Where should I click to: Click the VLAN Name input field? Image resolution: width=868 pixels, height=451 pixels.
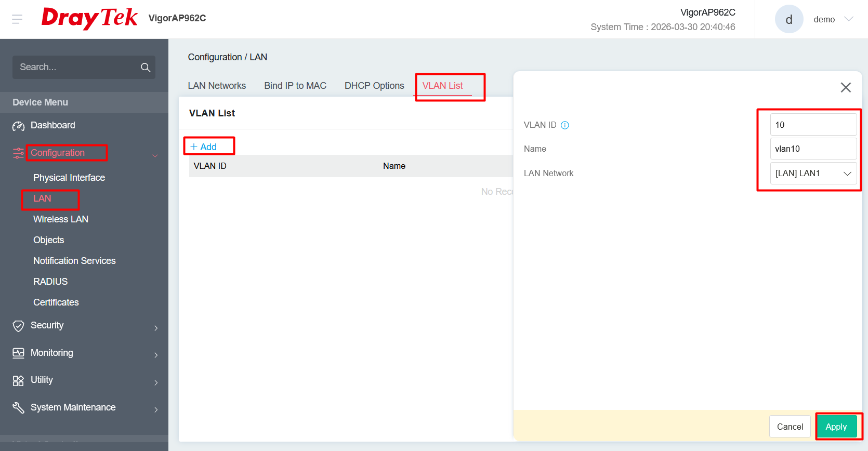813,149
